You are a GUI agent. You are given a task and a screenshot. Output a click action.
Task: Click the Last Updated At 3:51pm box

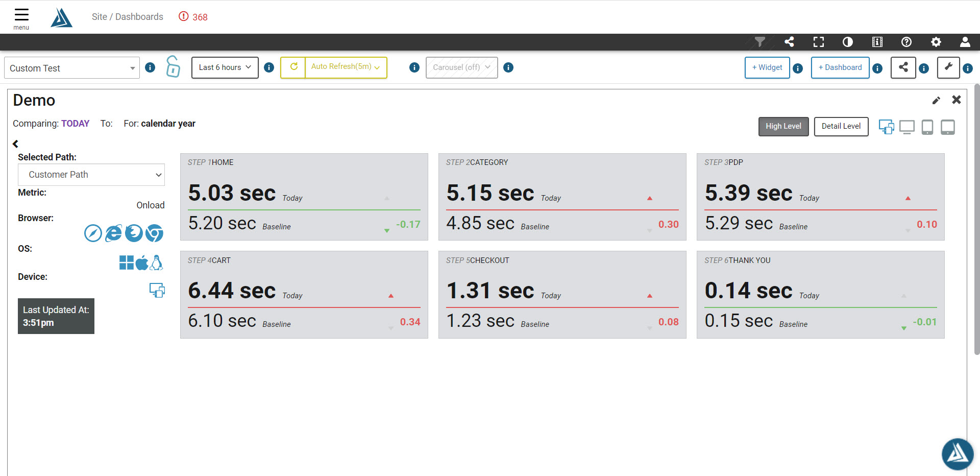[56, 316]
